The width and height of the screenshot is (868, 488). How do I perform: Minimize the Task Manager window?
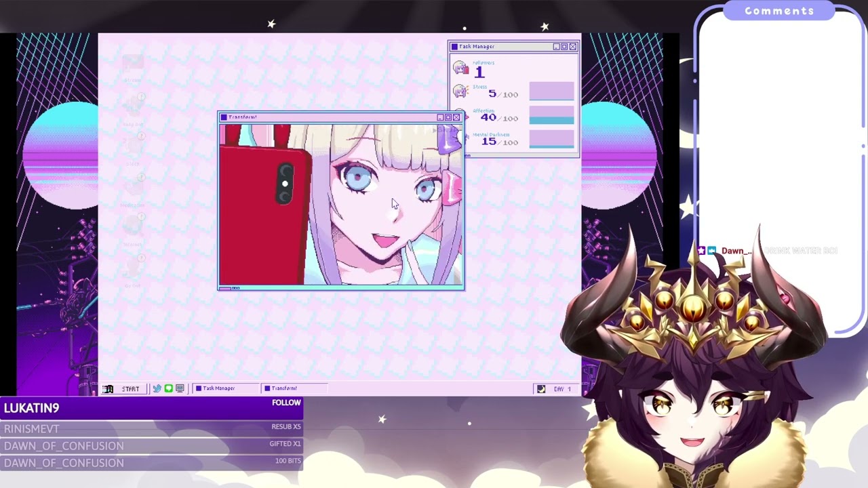tap(556, 47)
